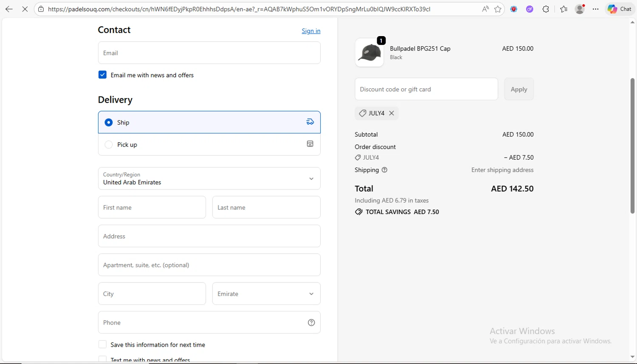The height and width of the screenshot is (364, 637).
Task: Select the Pick up delivery option
Action: coord(109,144)
